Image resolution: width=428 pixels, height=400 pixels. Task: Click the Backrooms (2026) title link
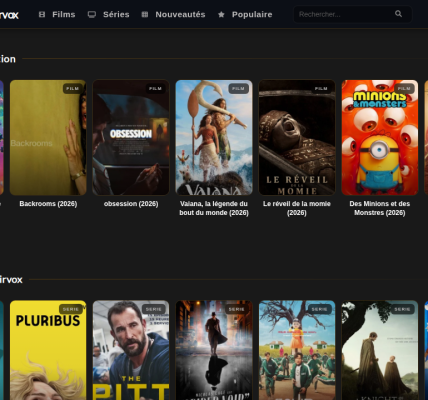48,204
